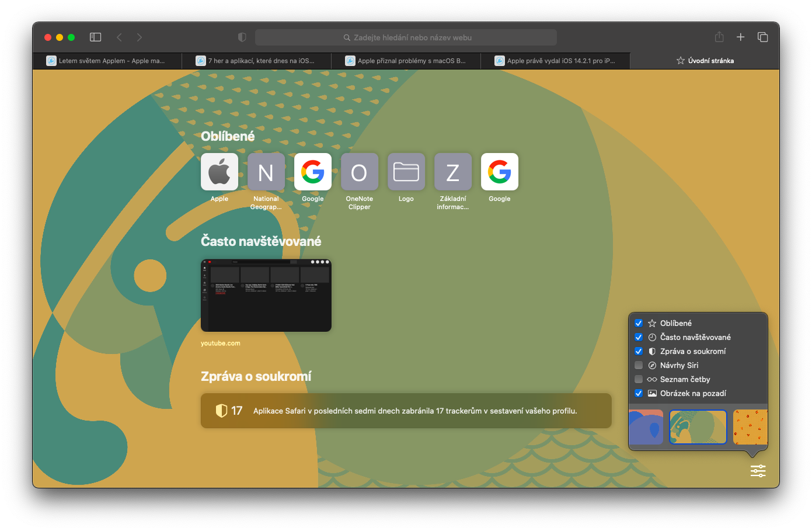Open the National Geographic favorite

(x=266, y=172)
